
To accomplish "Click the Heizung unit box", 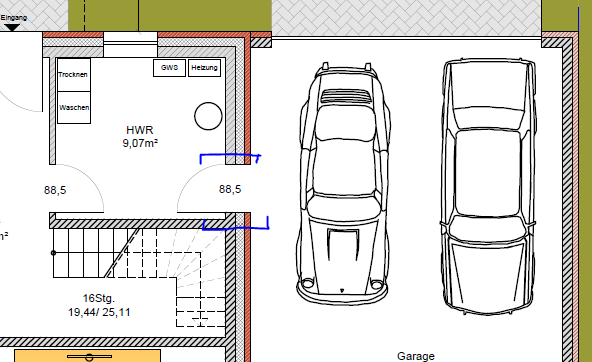I will (x=204, y=68).
